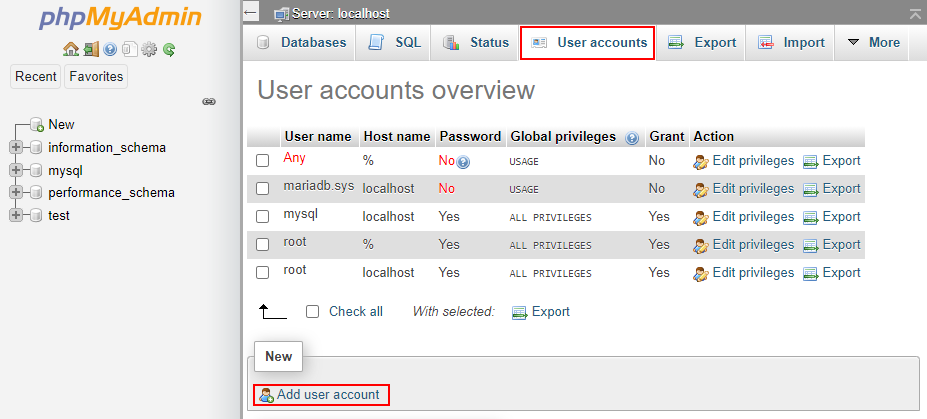Edit privileges for mariadb.sys user
927x419 pixels.
tap(743, 189)
